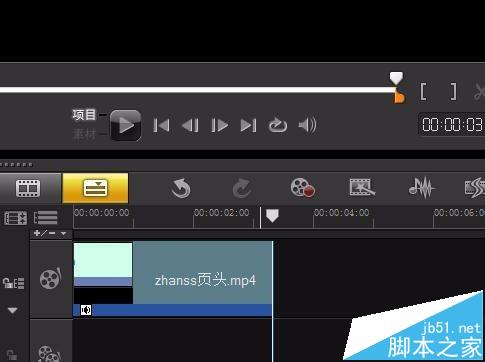
Task: Click the overlay track reel icon
Action: [49, 354]
